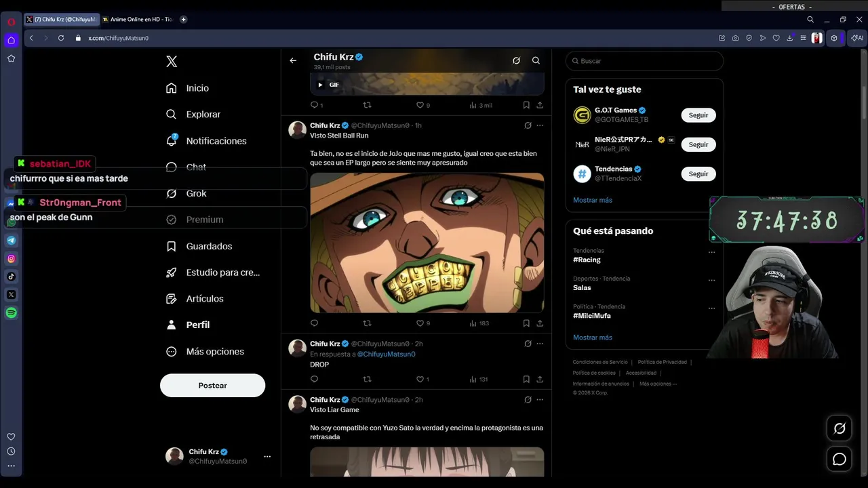Click the X logo in the sidebar
Image resolution: width=868 pixels, height=488 pixels.
(172, 62)
